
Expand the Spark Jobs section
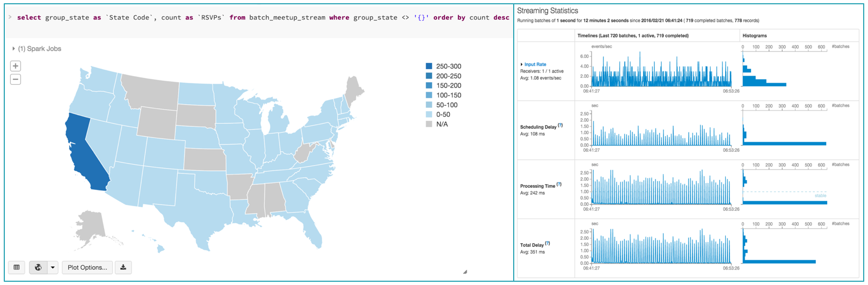(x=14, y=49)
